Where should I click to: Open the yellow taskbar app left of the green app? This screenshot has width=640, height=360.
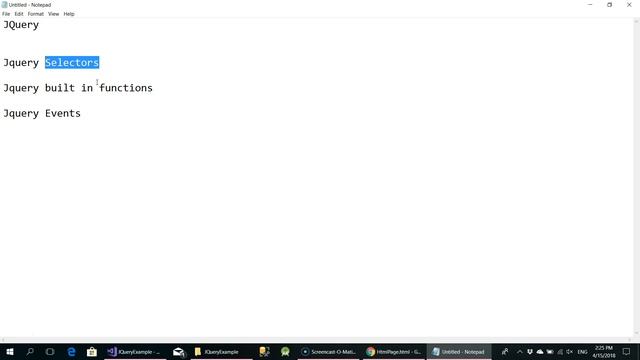point(264,352)
